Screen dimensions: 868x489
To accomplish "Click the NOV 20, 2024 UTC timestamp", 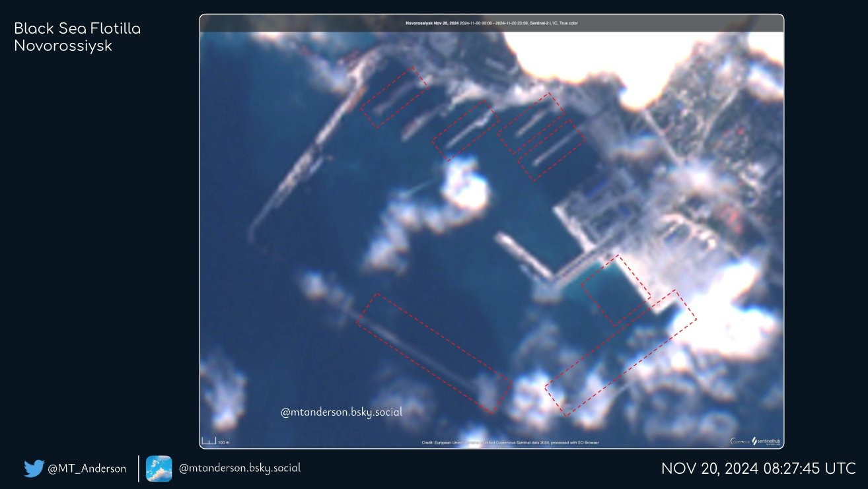I will coord(758,469).
